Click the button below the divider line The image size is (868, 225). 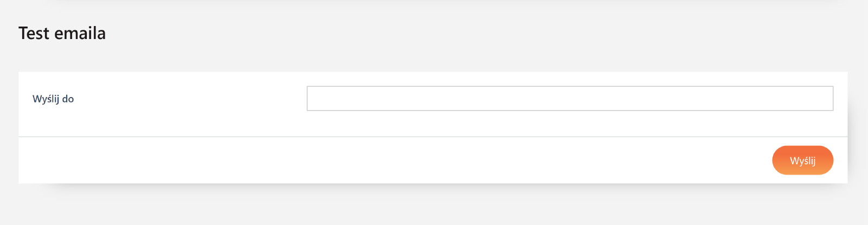point(802,160)
